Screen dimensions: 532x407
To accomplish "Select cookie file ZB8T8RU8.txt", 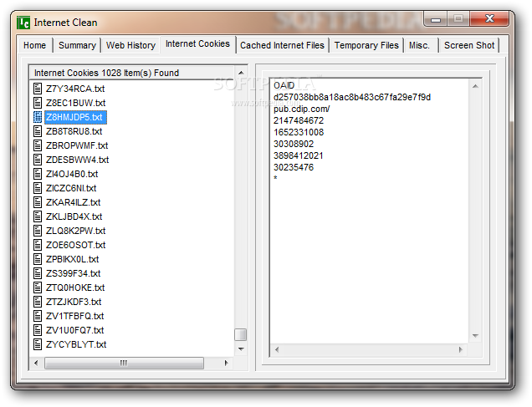I will coord(74,131).
